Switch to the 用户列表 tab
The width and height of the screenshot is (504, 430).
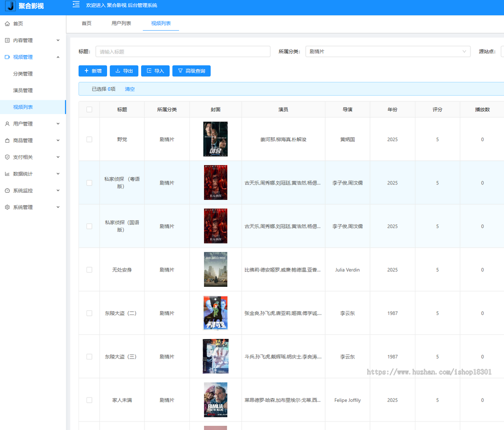tap(121, 24)
